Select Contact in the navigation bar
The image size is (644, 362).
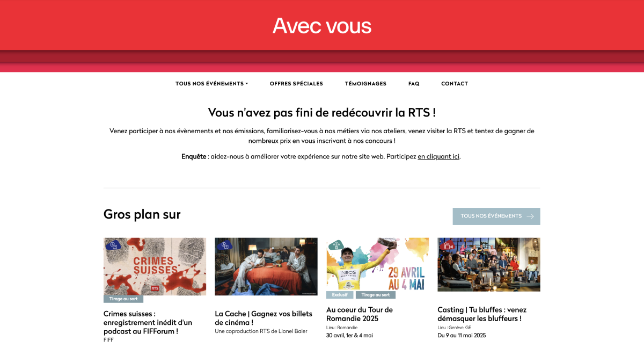455,84
